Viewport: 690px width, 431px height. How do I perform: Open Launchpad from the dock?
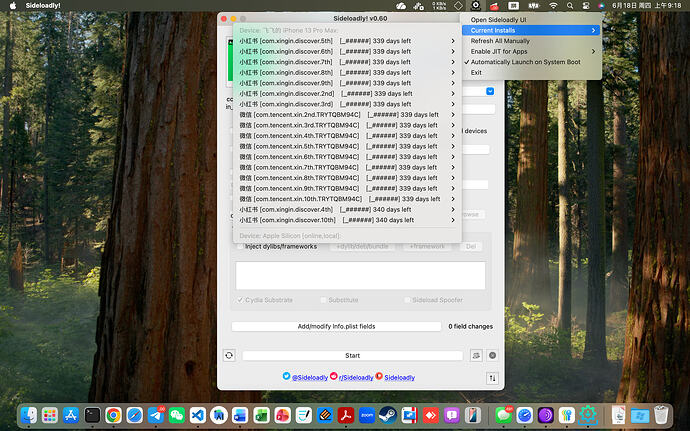coord(50,415)
